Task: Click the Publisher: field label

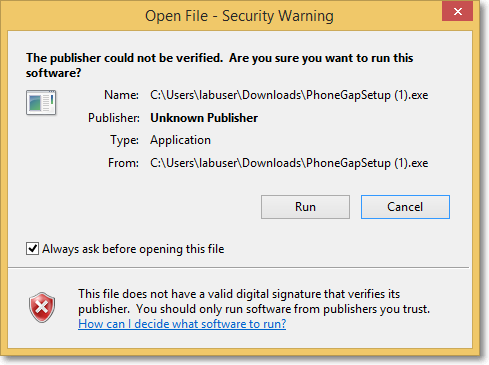Action: [x=114, y=118]
